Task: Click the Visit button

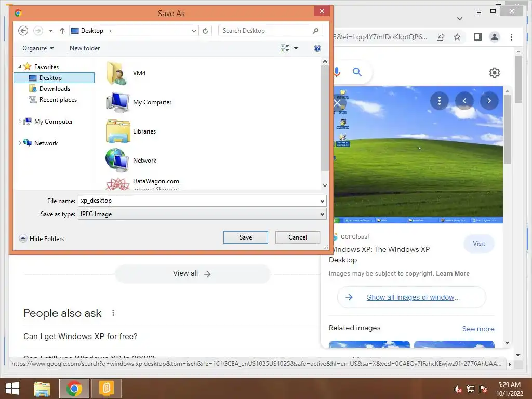Action: click(478, 244)
